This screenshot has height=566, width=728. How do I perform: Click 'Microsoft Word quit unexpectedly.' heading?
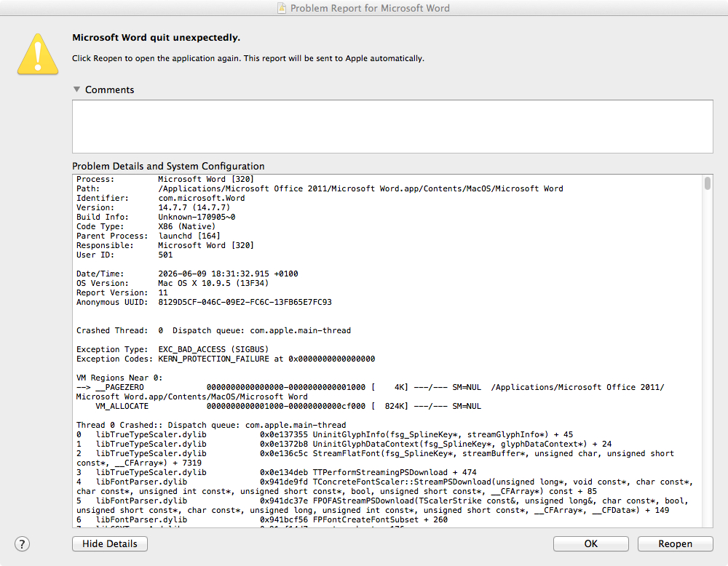pyautogui.click(x=156, y=38)
